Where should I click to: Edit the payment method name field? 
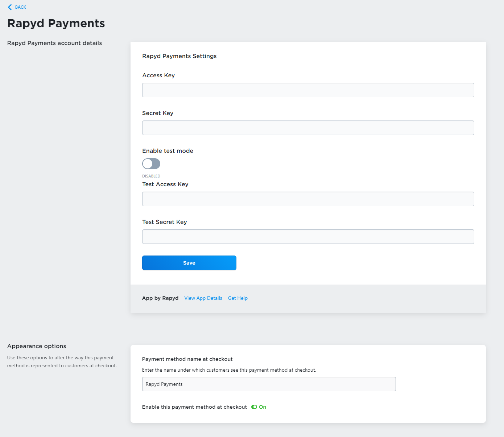269,384
